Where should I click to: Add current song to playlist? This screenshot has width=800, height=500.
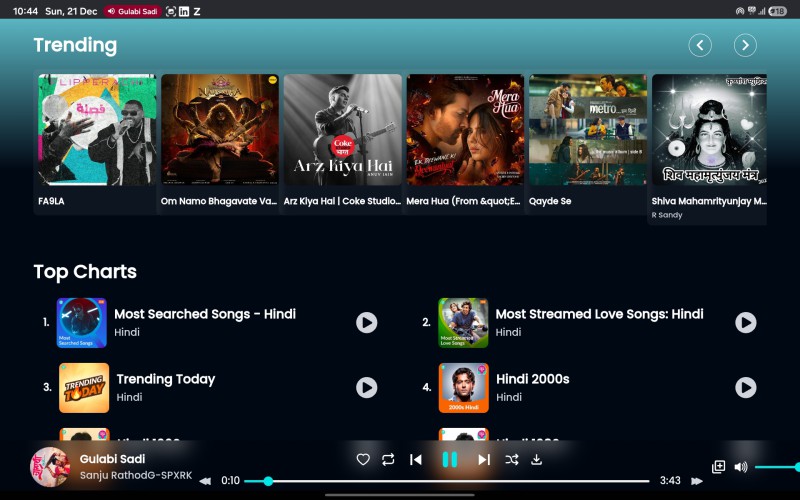718,467
